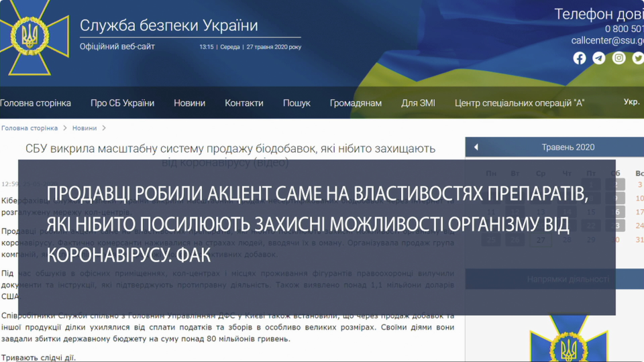644x362 pixels.
Task: Click 'Травень 2020' calendar header
Action: tap(568, 147)
